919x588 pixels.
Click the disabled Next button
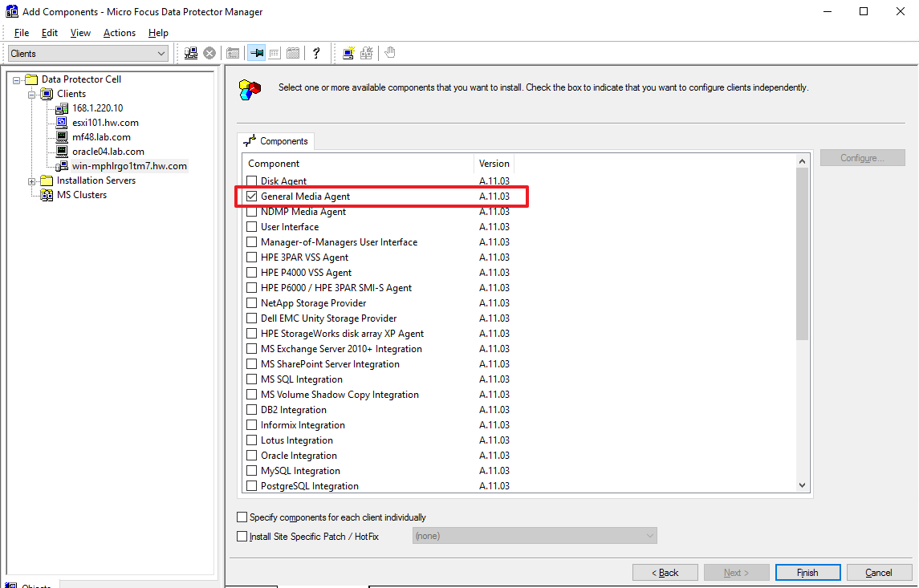[x=736, y=572]
